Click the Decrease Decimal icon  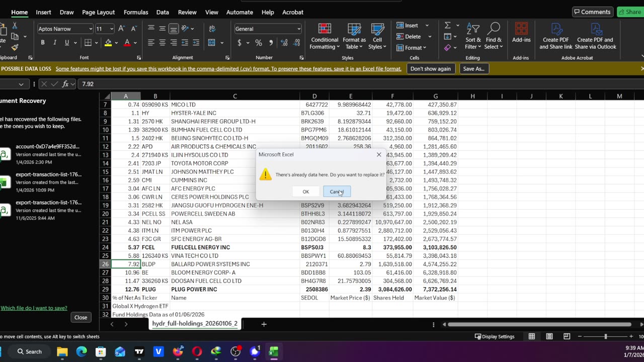pos(296,43)
